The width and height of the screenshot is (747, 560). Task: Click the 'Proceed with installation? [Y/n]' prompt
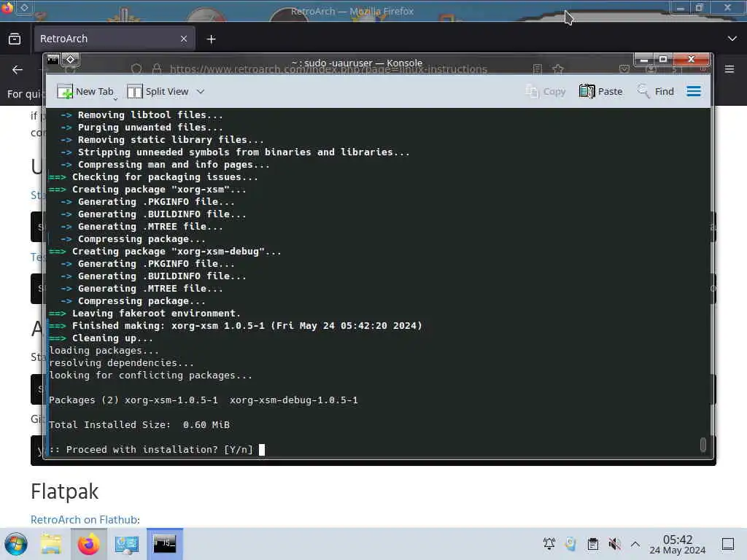150,449
